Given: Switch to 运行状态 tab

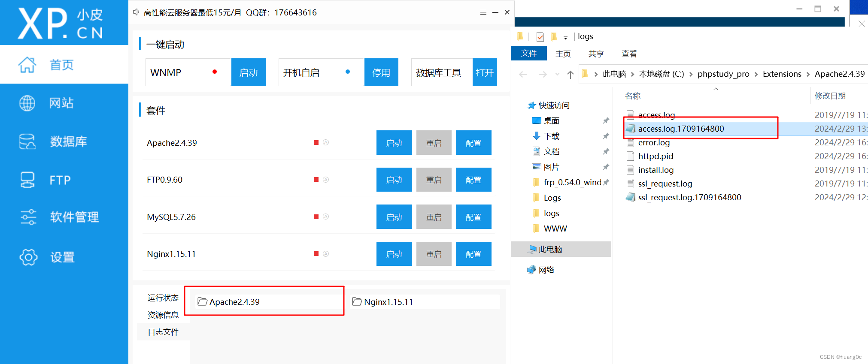Looking at the screenshot, I should (163, 298).
